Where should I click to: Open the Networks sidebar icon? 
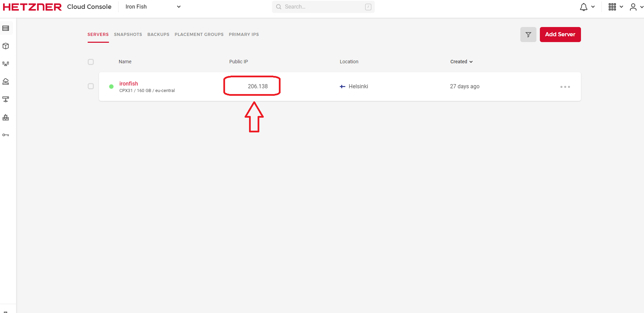point(6,100)
